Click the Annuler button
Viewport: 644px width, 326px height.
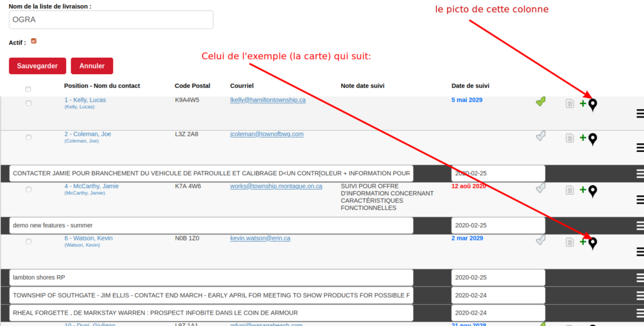pos(92,66)
